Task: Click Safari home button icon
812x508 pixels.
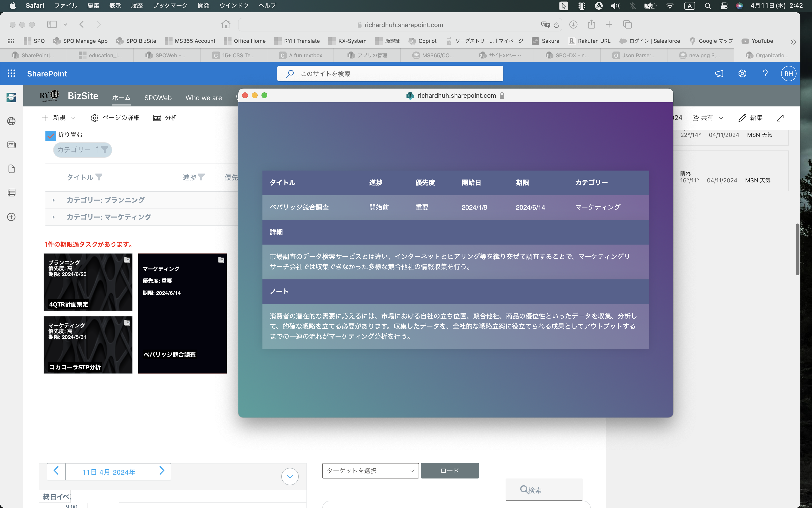Action: [226, 24]
